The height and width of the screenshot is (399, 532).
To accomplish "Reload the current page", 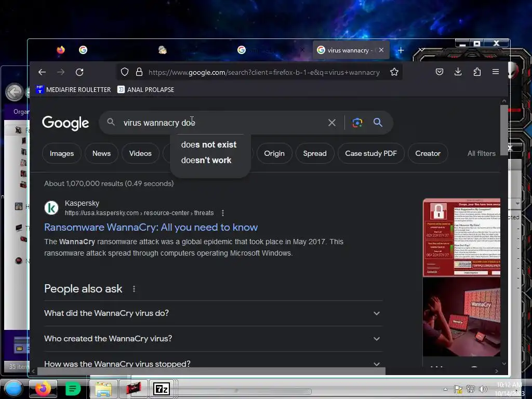I will 79,72.
